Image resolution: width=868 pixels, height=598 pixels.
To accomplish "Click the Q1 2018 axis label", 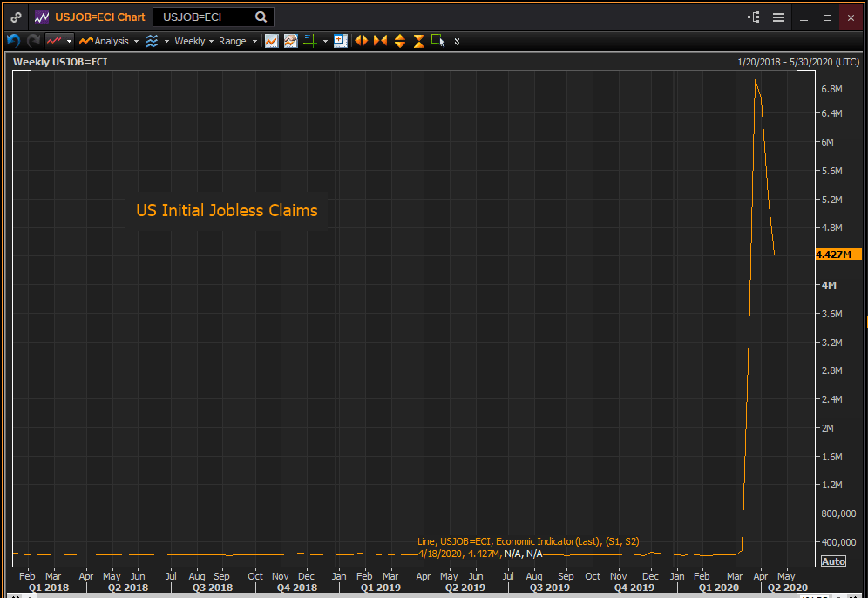I will coord(49,588).
